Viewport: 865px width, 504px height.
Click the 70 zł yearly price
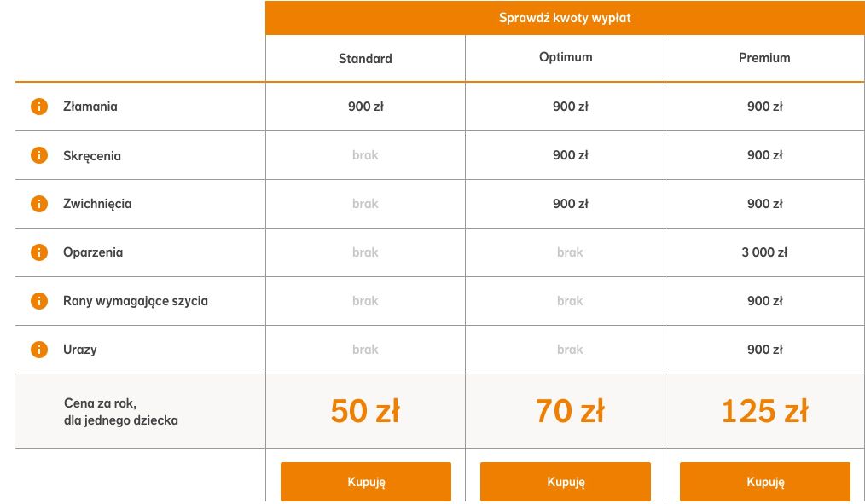(570, 411)
